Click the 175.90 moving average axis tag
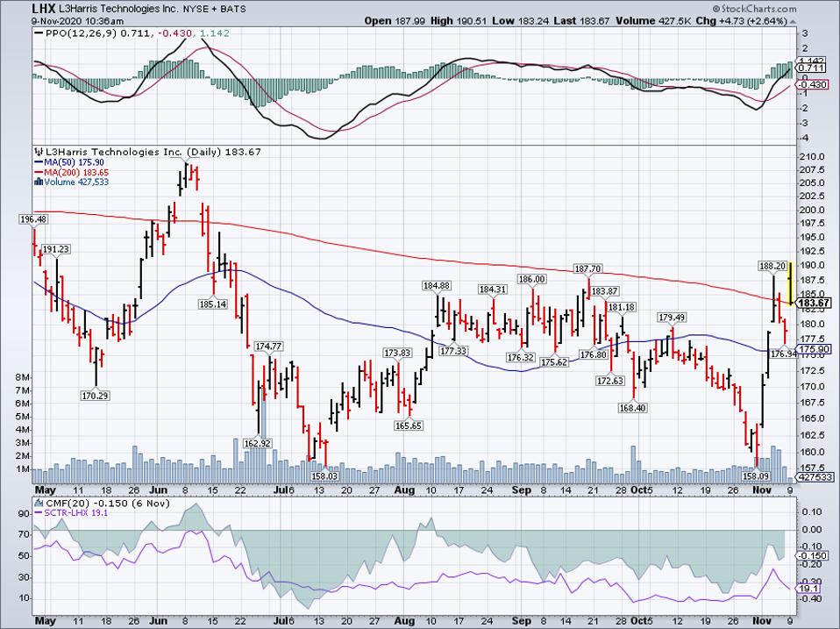Image resolution: width=840 pixels, height=629 pixels. tap(815, 349)
